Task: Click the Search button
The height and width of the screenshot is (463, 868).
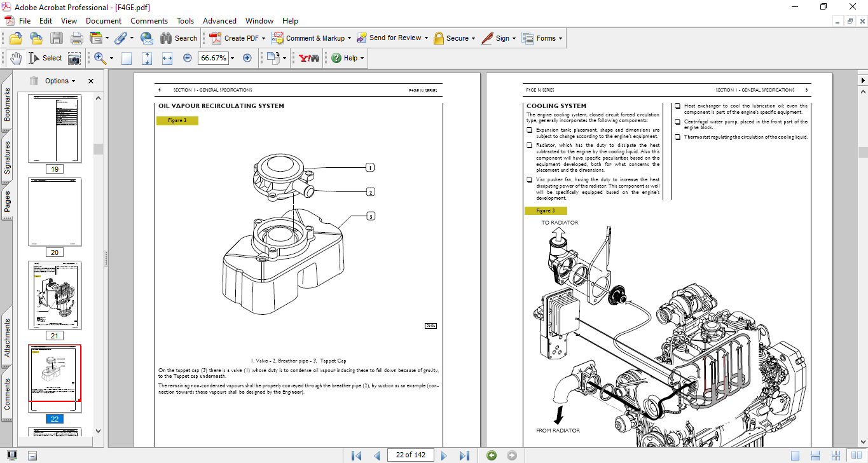Action: pyautogui.click(x=179, y=38)
